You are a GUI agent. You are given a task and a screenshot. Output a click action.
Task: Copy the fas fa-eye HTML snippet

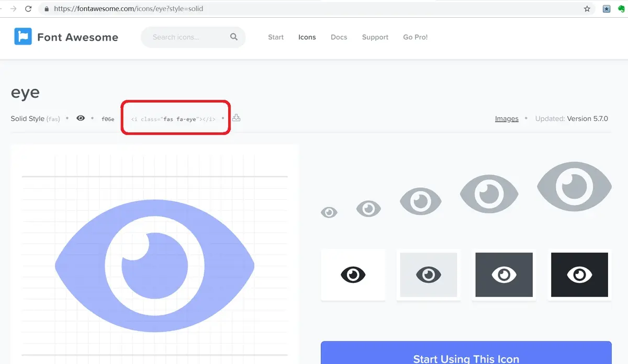[x=173, y=119]
